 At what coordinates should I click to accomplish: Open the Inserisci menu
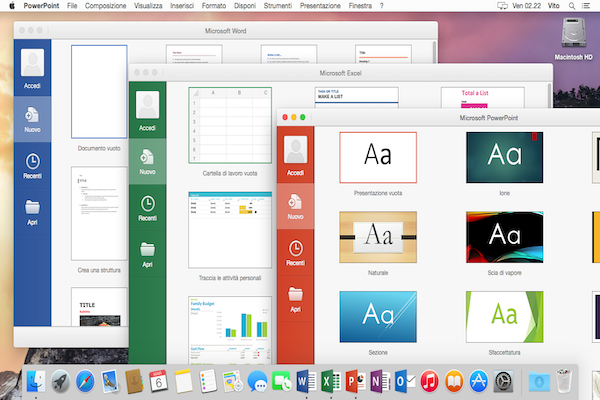182,6
